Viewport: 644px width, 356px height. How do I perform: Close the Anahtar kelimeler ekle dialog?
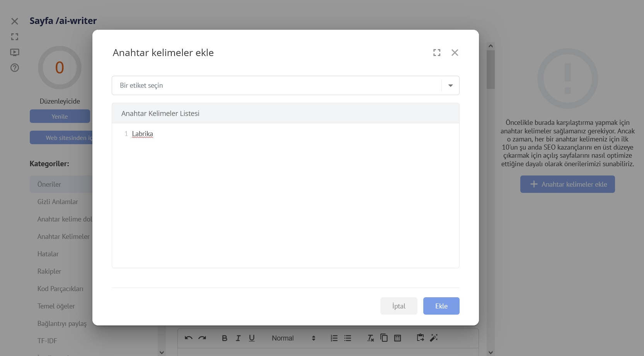coord(455,53)
